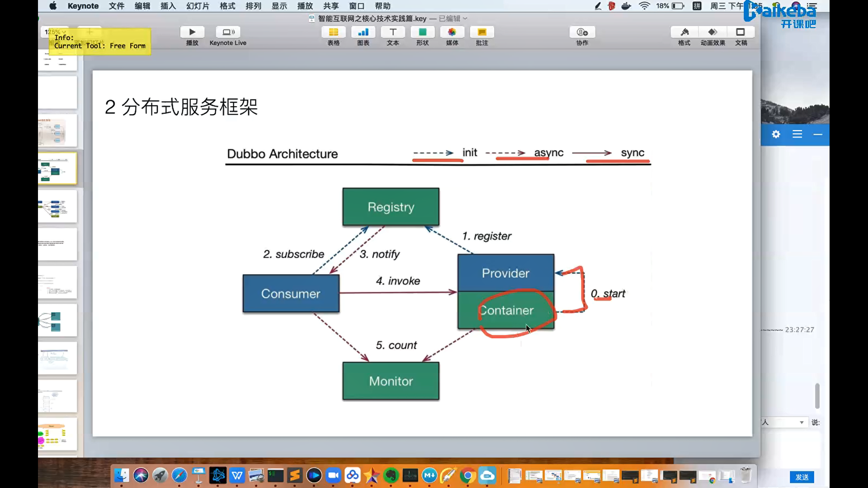The height and width of the screenshot is (488, 868).
Task: Toggle the Animate effects panel
Action: tap(712, 32)
